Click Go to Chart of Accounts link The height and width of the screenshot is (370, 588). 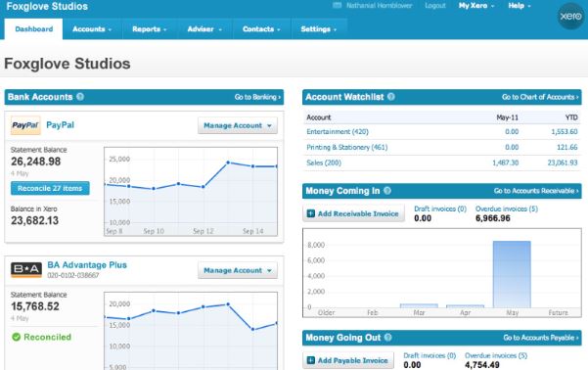tap(540, 97)
